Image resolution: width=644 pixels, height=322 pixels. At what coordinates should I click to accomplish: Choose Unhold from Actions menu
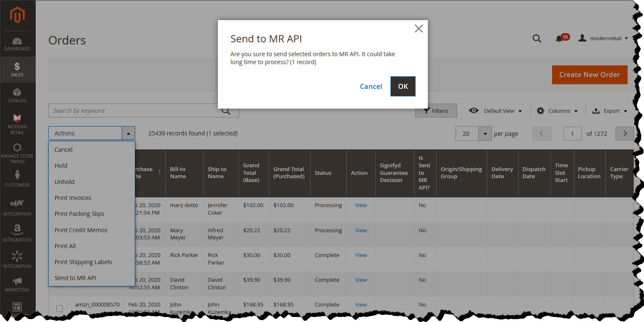[92, 182]
